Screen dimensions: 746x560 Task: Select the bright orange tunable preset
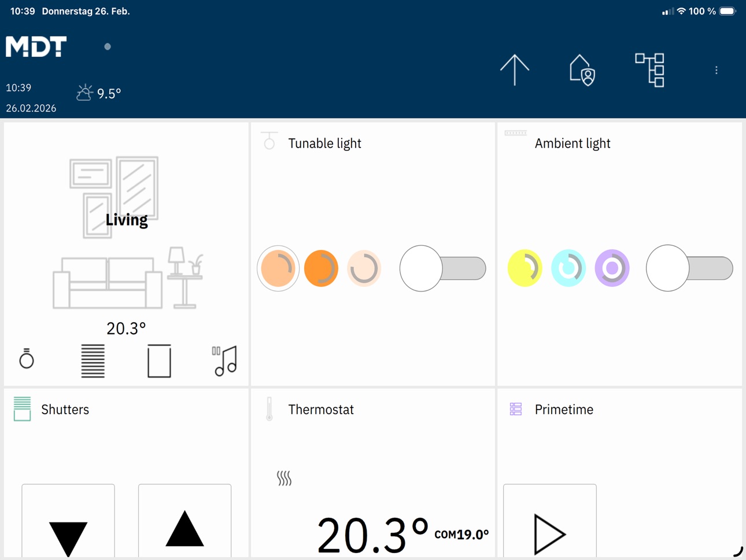pos(321,268)
